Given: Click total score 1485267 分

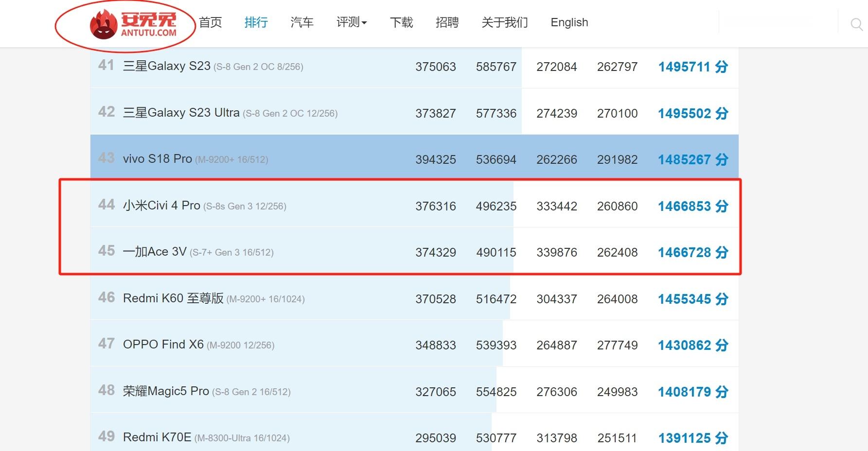Looking at the screenshot, I should pos(693,159).
